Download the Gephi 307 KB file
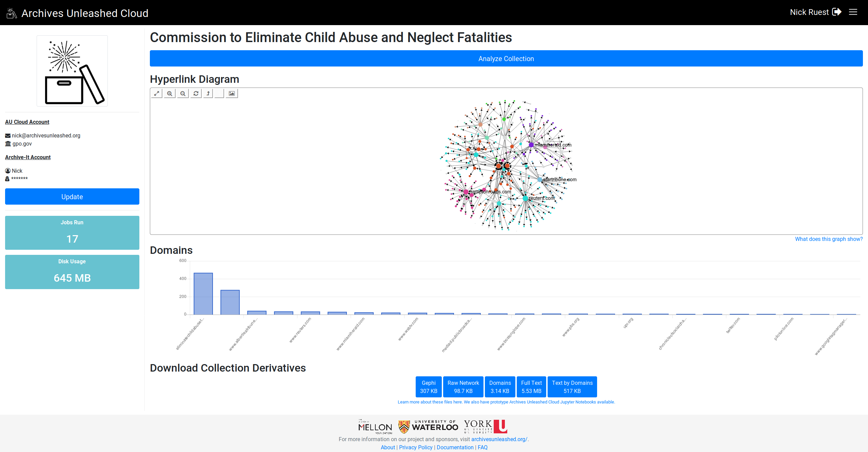The height and width of the screenshot is (452, 868). [x=429, y=387]
